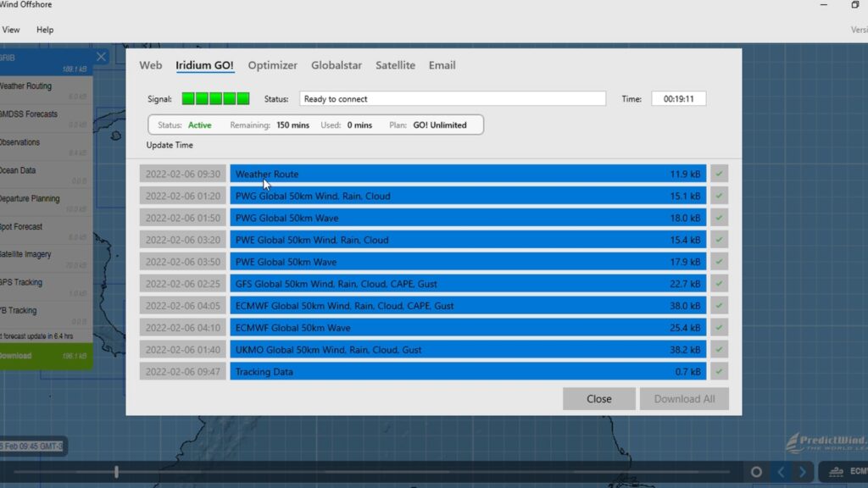Screen dimensions: 868x488
Task: Click the Status field showing Ready to connect
Action: pyautogui.click(x=452, y=99)
